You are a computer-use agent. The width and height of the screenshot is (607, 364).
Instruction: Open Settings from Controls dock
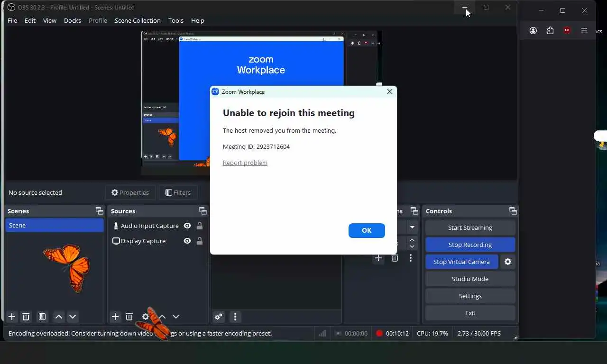(x=470, y=296)
